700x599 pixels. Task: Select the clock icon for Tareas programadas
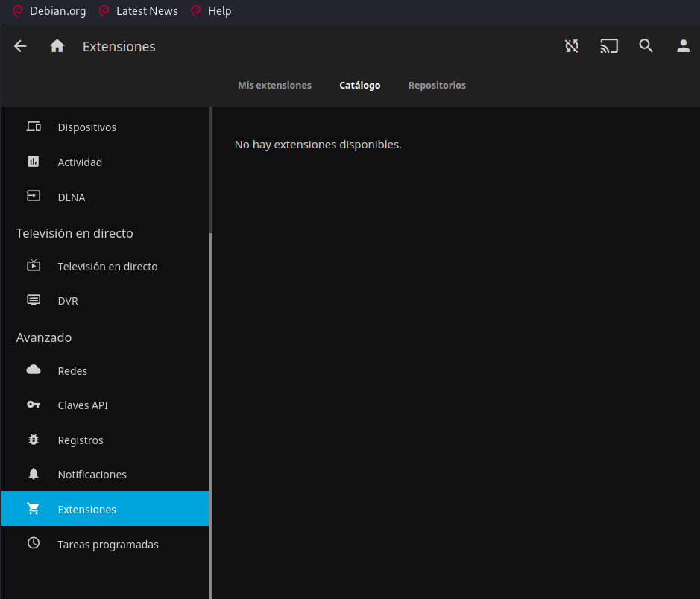pyautogui.click(x=34, y=543)
